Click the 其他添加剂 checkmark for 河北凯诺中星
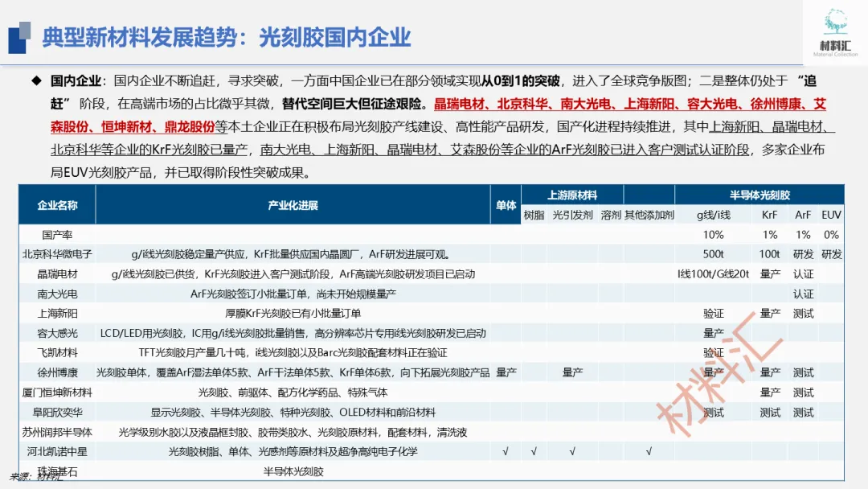This screenshot has width=868, height=489. 649,452
